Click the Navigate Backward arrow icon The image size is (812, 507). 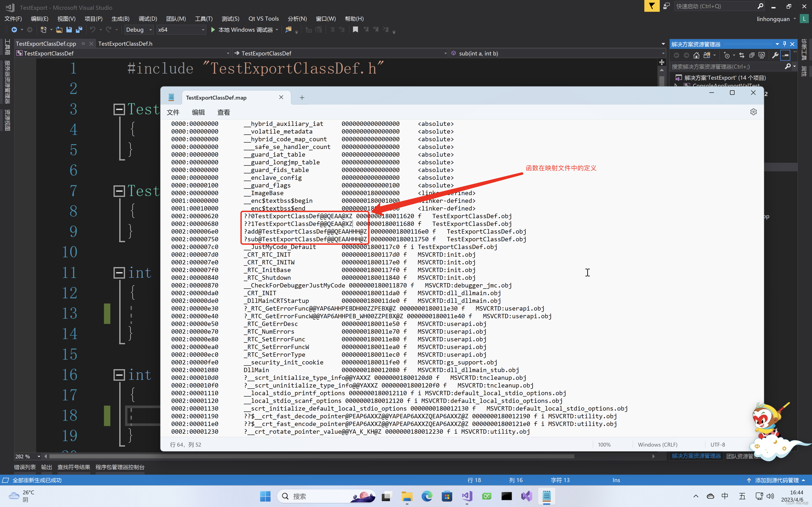point(15,29)
